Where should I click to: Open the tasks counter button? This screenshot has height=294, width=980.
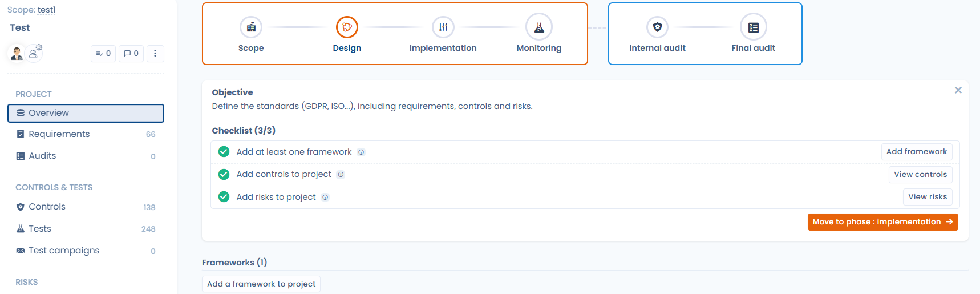tap(103, 54)
